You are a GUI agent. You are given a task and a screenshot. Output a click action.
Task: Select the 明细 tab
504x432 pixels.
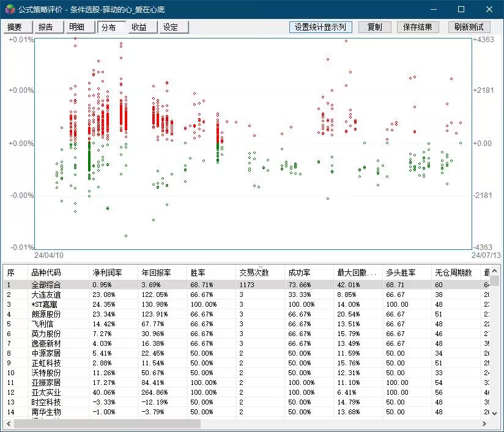pos(80,27)
